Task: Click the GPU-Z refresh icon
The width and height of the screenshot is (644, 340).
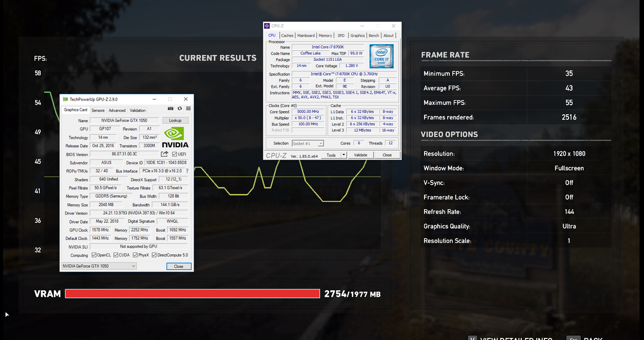Action: [x=180, y=109]
